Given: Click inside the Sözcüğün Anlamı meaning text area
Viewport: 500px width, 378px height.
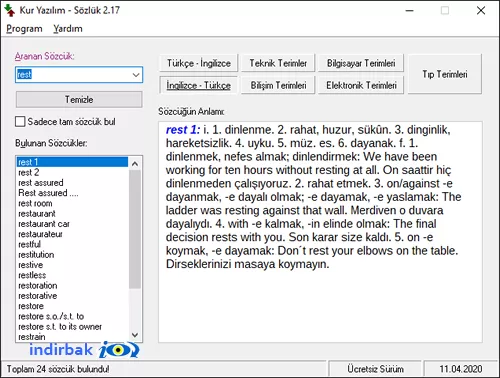Looking at the screenshot, I should pyautogui.click(x=320, y=232).
